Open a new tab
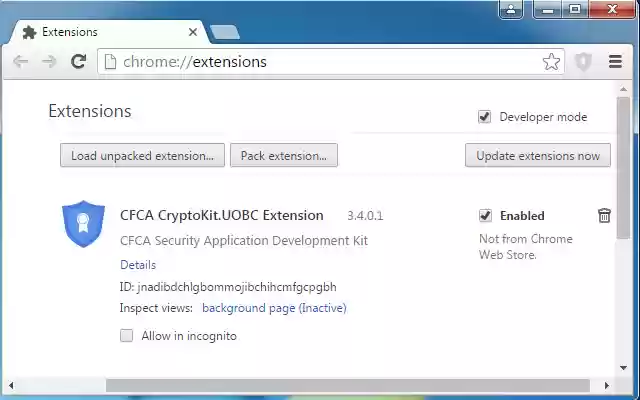640x400 pixels. [224, 32]
